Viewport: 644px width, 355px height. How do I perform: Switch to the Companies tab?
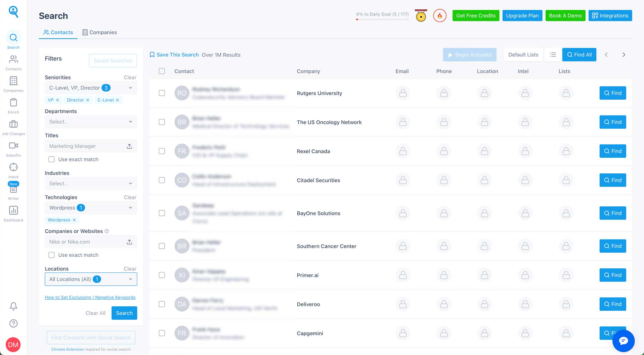[100, 32]
